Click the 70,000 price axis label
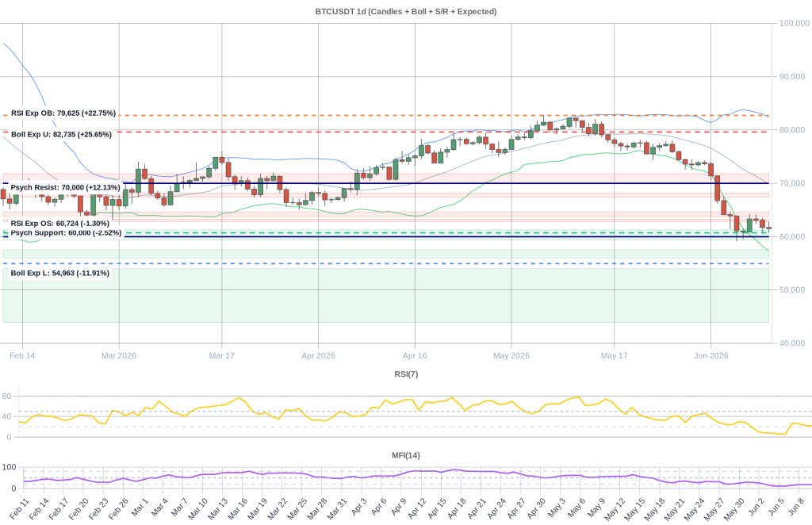 [x=792, y=183]
